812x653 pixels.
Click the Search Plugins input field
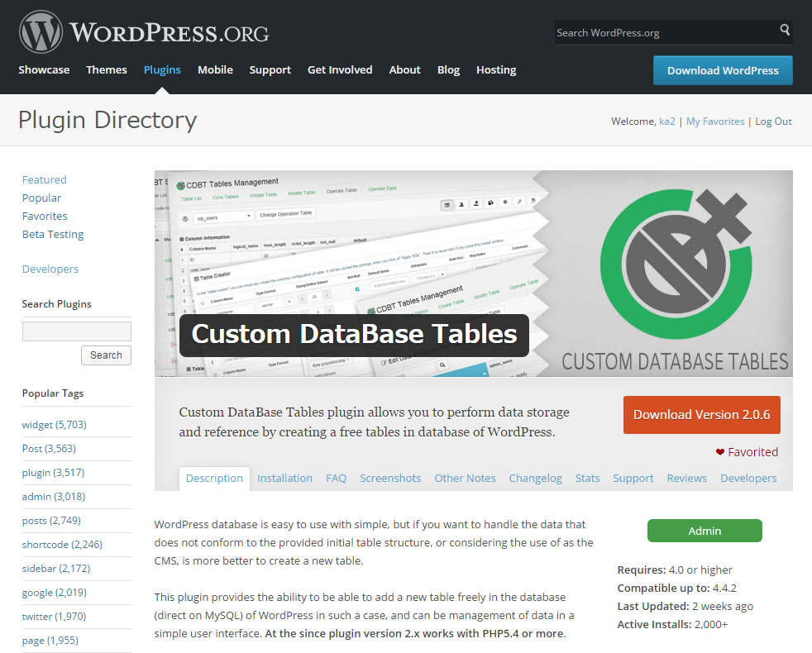pyautogui.click(x=76, y=331)
